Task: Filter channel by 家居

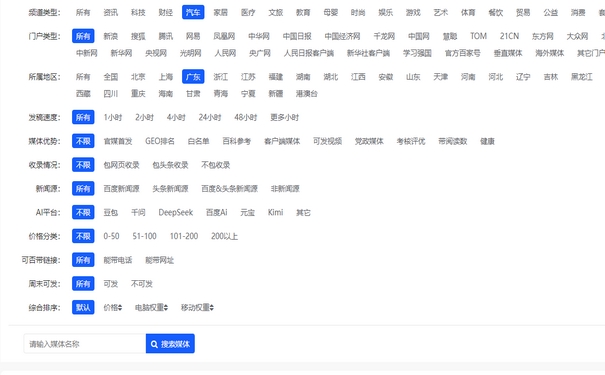Action: (x=221, y=12)
